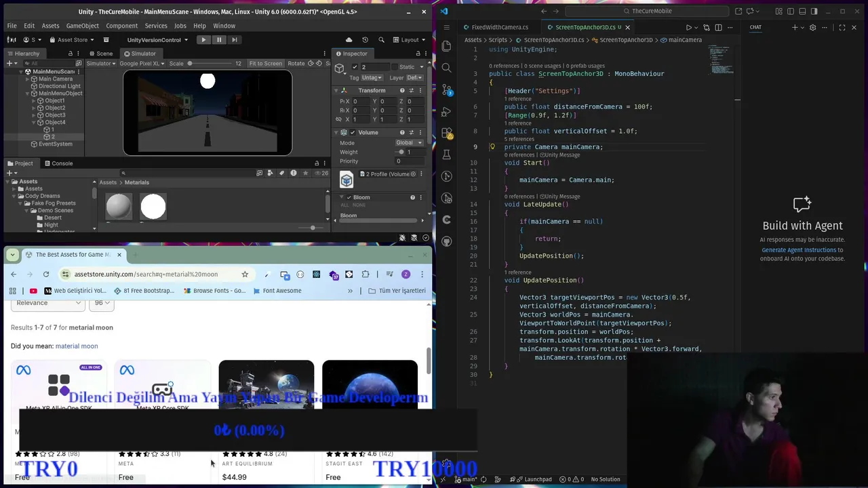Open the Simulator view mode dropdown
The width and height of the screenshot is (868, 488).
[101, 64]
